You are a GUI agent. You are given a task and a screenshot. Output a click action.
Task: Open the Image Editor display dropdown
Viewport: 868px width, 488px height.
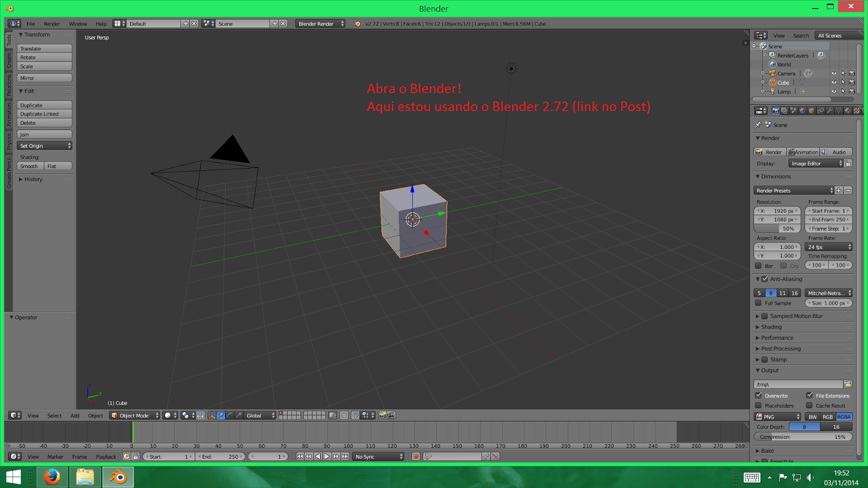(816, 163)
